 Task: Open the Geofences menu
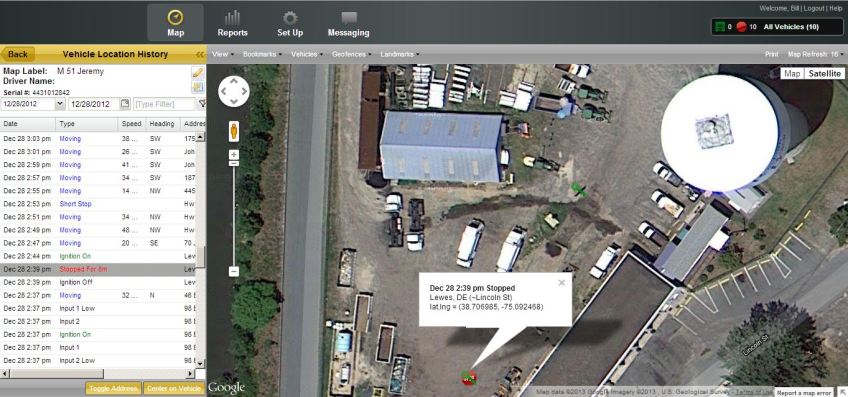point(352,54)
